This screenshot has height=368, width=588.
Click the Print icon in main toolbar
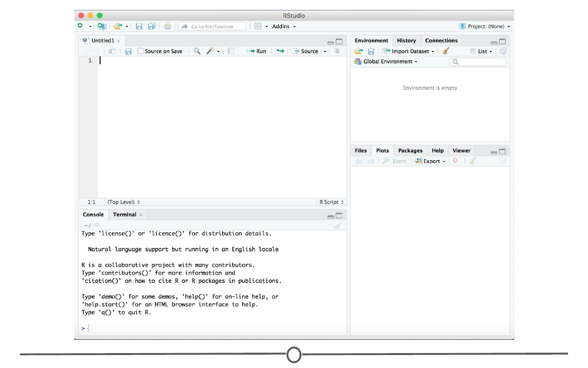click(x=167, y=26)
